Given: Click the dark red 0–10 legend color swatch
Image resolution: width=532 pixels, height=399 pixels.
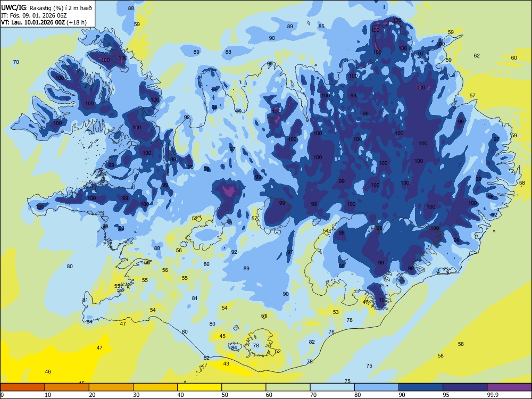Looking at the screenshot, I should click(x=22, y=387).
